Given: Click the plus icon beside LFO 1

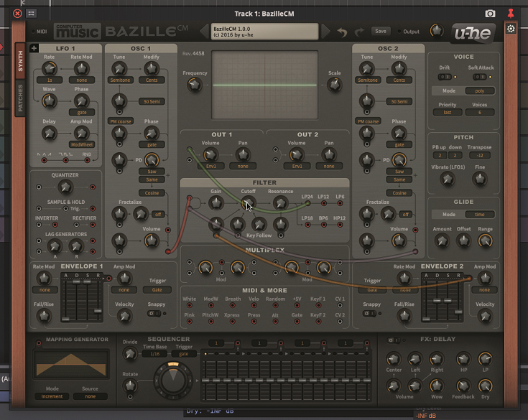Looking at the screenshot, I should (x=34, y=48).
